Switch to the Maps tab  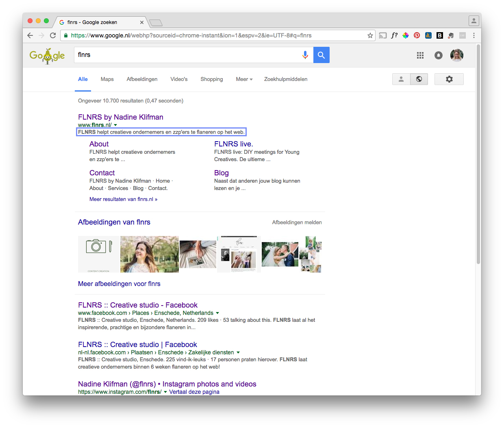point(107,79)
